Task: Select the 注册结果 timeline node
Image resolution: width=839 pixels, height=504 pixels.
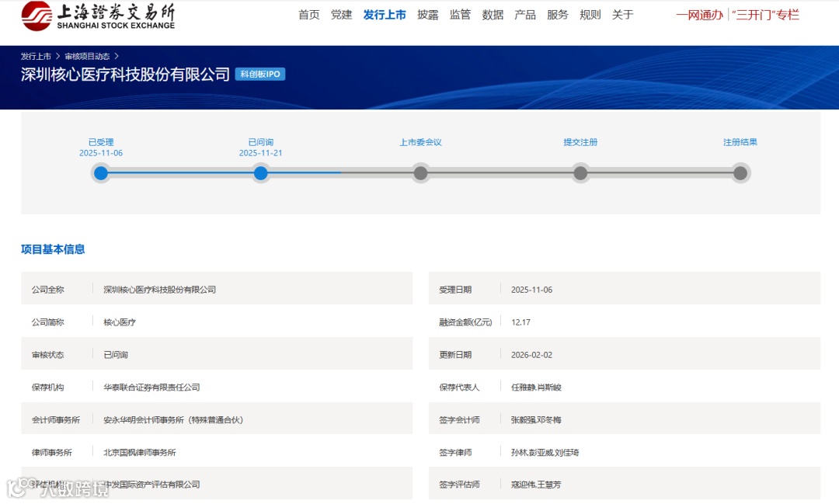Action: (x=740, y=173)
